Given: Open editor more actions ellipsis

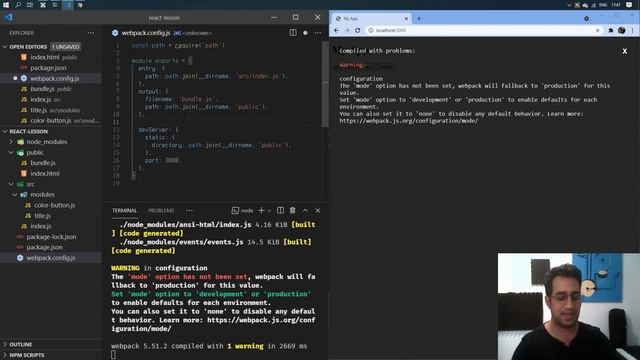Looking at the screenshot, I should tap(318, 33).
